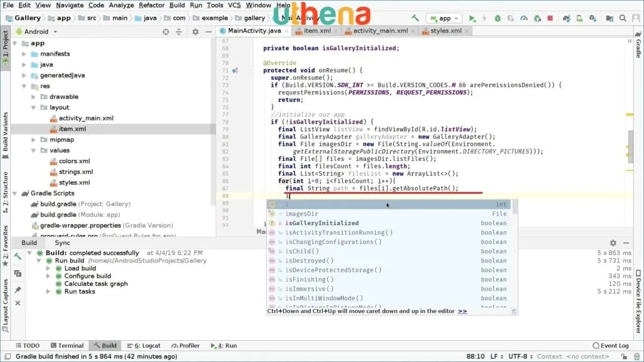
Task: Open the Sync tab in Build panel
Action: click(62, 243)
